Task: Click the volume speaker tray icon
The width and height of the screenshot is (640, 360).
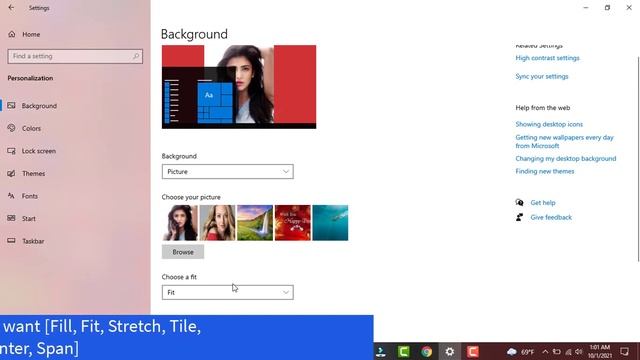Action: (578, 352)
